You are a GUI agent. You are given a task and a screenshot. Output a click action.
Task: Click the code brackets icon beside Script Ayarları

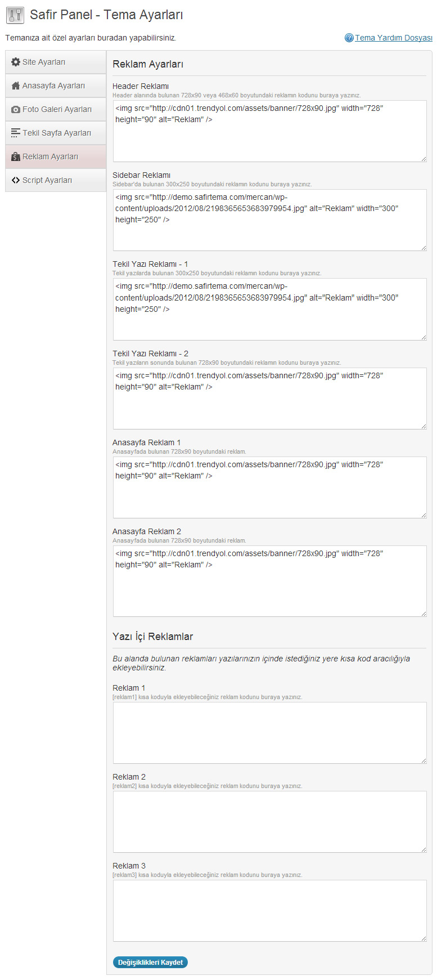click(16, 180)
